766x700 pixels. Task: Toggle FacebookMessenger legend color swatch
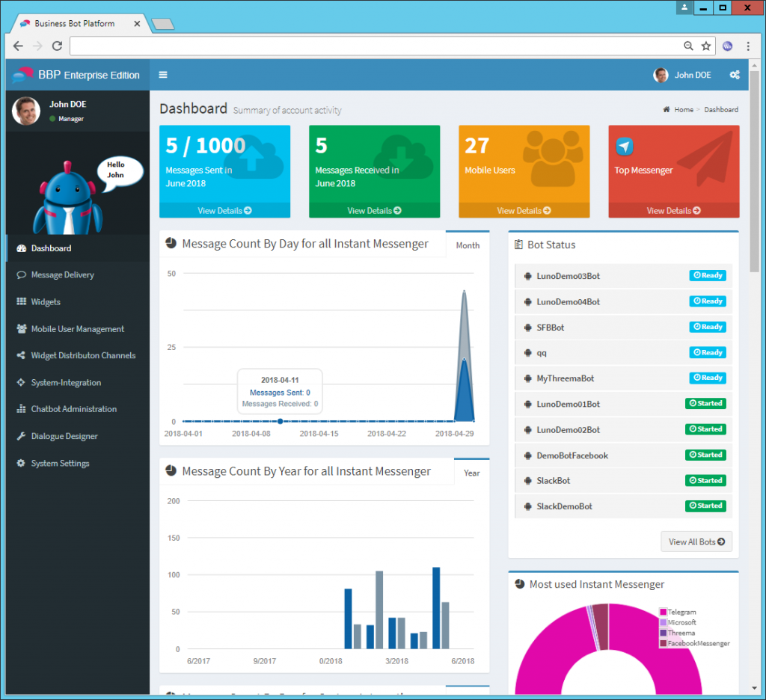tap(663, 643)
